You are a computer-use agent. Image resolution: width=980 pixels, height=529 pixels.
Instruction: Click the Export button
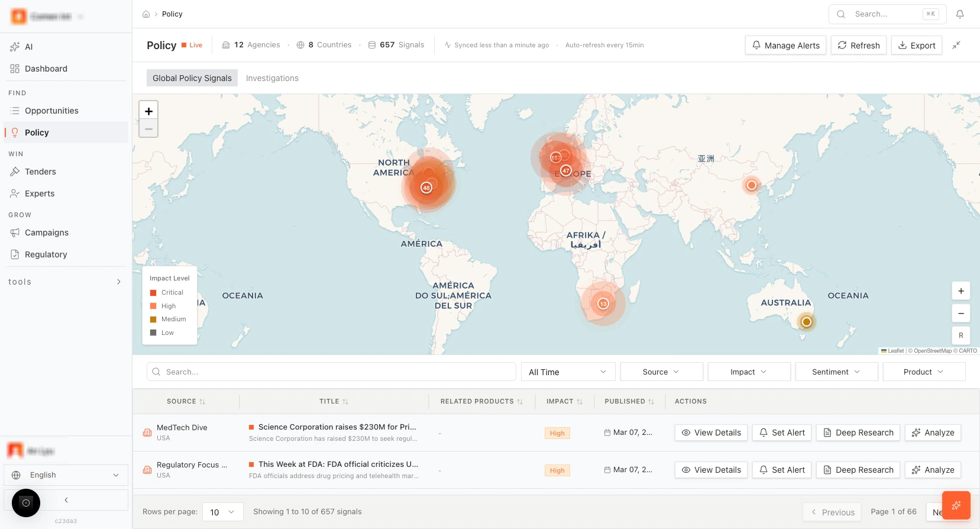pyautogui.click(x=917, y=45)
